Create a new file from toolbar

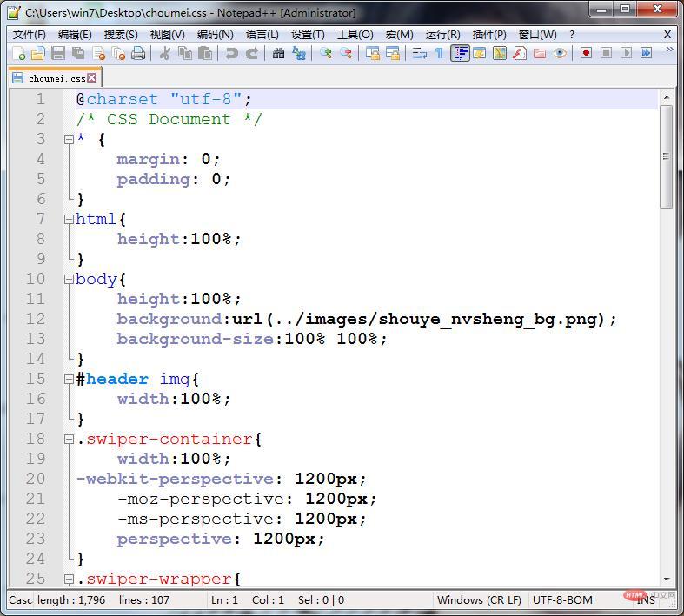[x=19, y=53]
